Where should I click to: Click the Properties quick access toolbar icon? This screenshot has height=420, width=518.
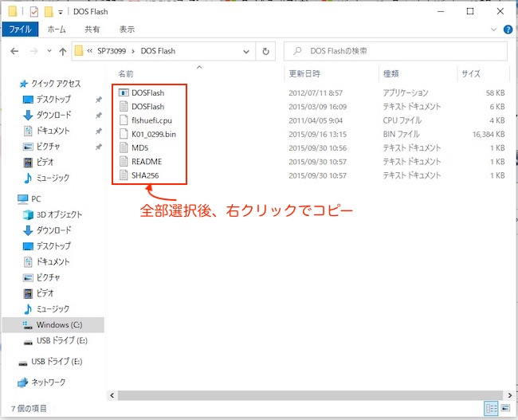pos(34,12)
